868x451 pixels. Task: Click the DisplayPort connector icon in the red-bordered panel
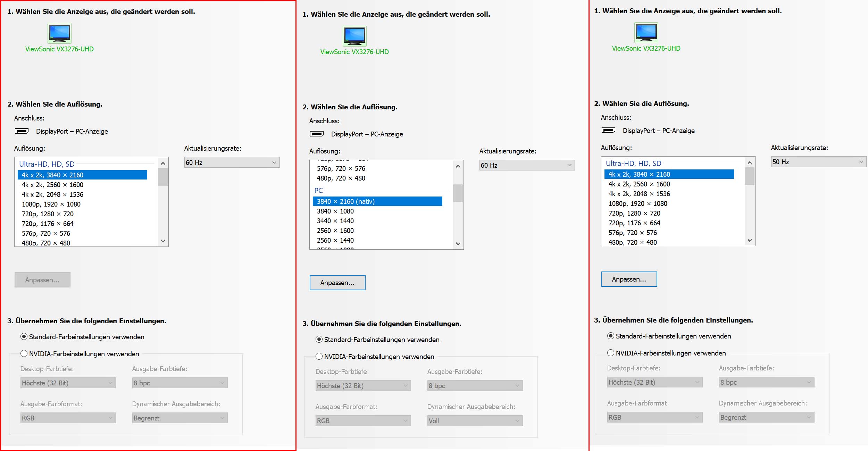point(22,131)
